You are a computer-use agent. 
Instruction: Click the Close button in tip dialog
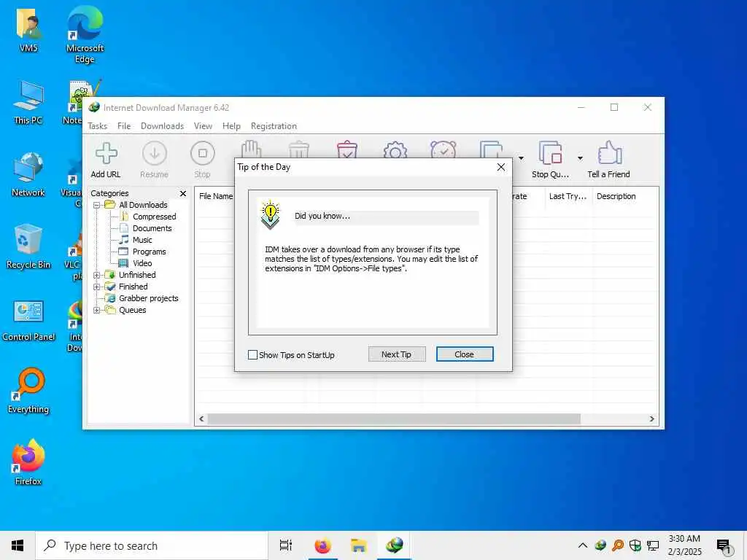[465, 354]
